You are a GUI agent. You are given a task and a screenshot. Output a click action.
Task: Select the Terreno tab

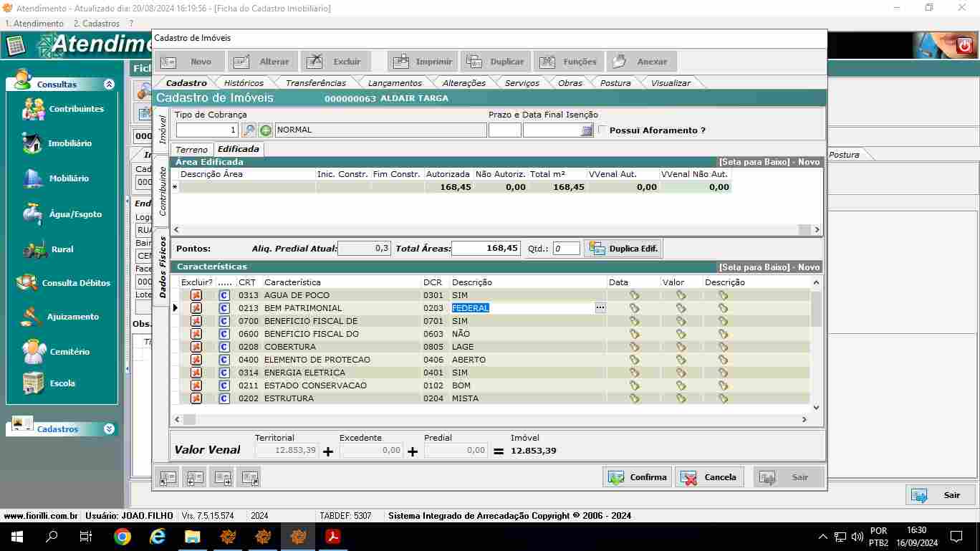191,150
